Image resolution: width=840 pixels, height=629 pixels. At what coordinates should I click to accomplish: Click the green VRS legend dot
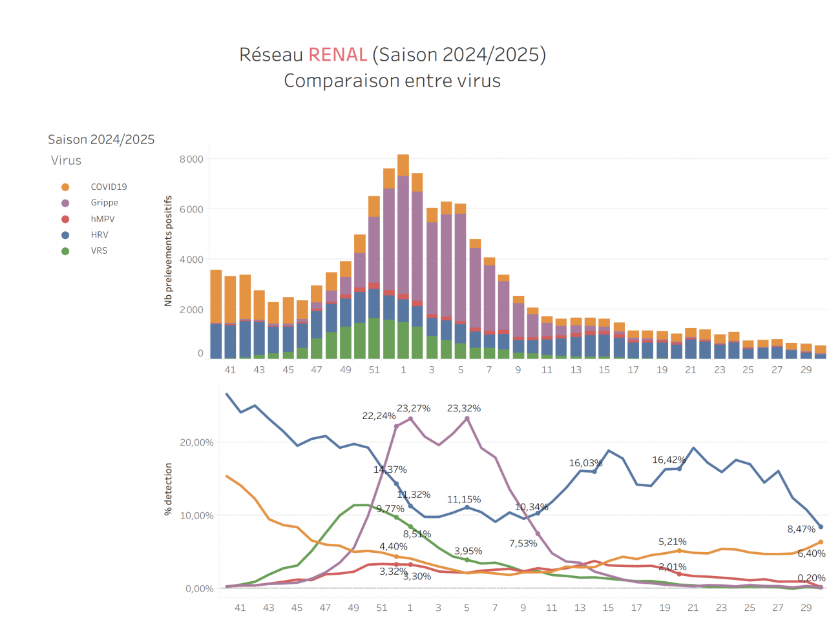[x=65, y=251]
